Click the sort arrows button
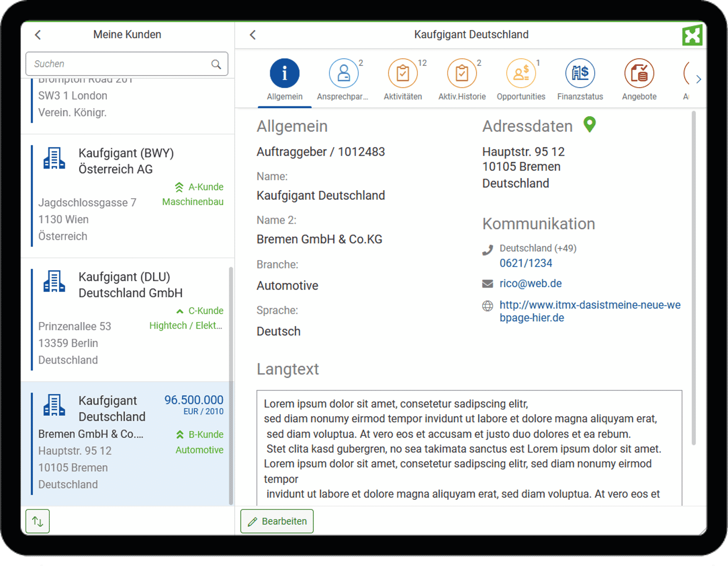 (38, 521)
